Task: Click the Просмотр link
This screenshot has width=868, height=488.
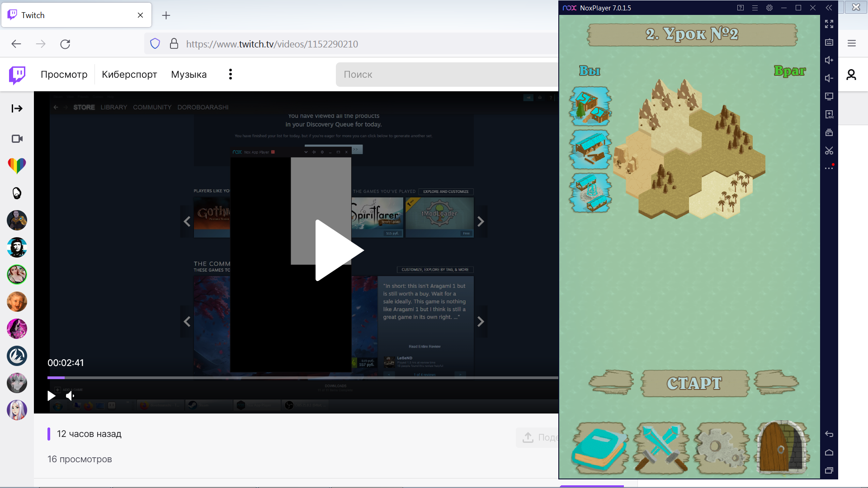Action: [x=64, y=75]
